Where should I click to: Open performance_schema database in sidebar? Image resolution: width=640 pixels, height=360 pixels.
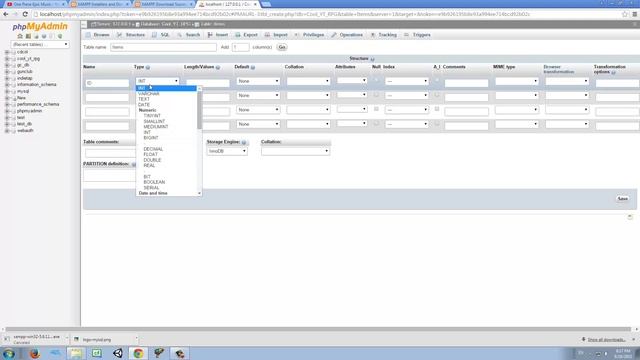[38, 104]
